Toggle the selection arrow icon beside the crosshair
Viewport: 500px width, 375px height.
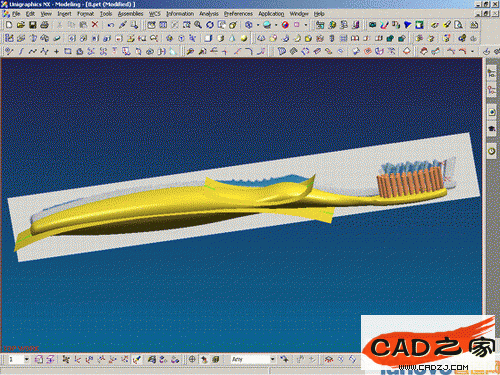pos(204,359)
